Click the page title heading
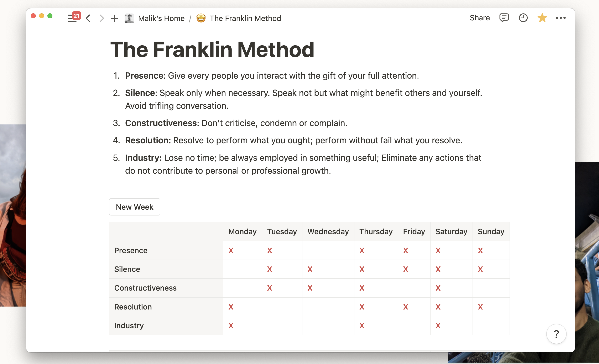 coord(212,50)
